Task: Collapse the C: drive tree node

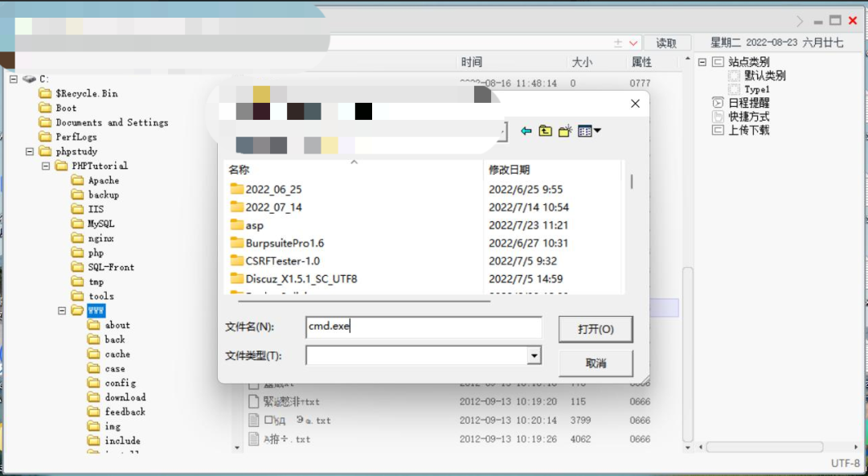Action: [14, 80]
